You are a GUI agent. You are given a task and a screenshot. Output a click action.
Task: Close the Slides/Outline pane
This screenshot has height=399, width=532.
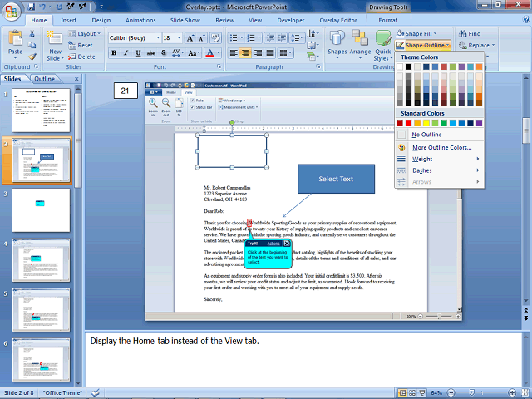(76, 79)
